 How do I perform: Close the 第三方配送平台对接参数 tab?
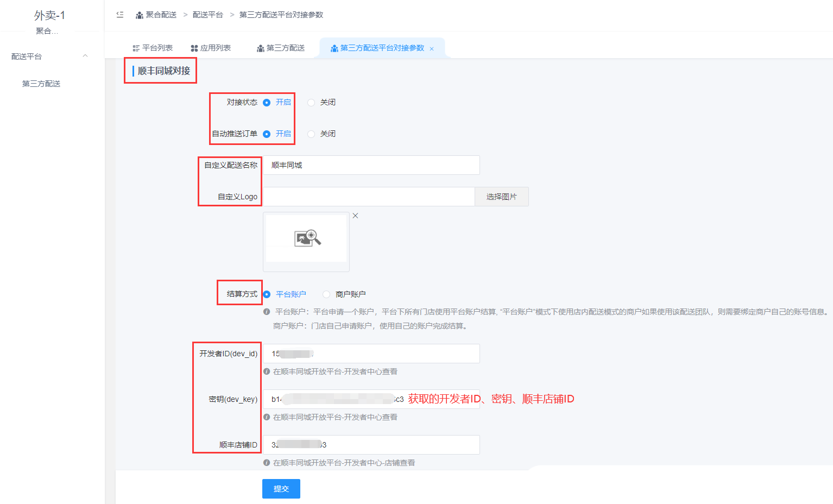(432, 49)
